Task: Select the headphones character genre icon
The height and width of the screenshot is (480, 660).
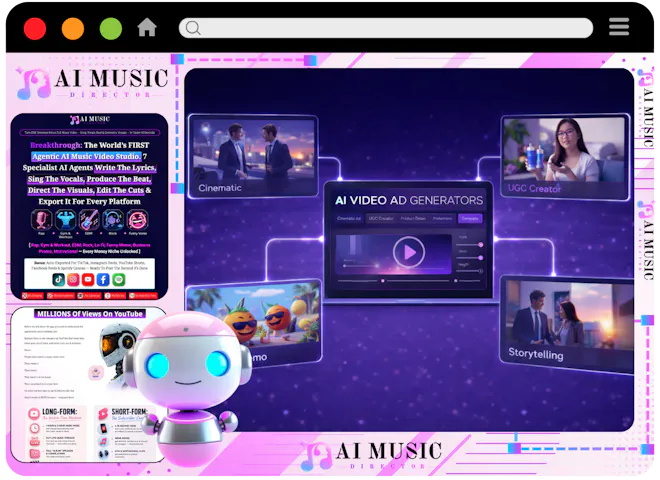Action: point(113,220)
